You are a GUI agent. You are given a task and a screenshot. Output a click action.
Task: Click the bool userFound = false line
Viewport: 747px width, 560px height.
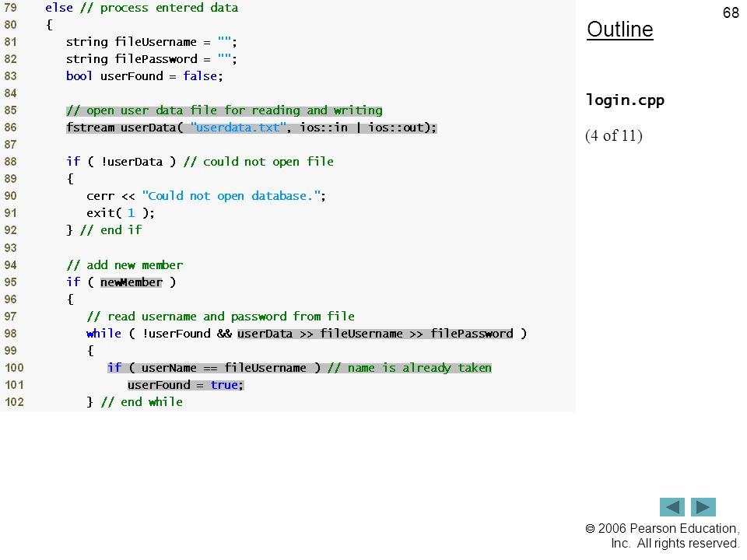[x=145, y=76]
